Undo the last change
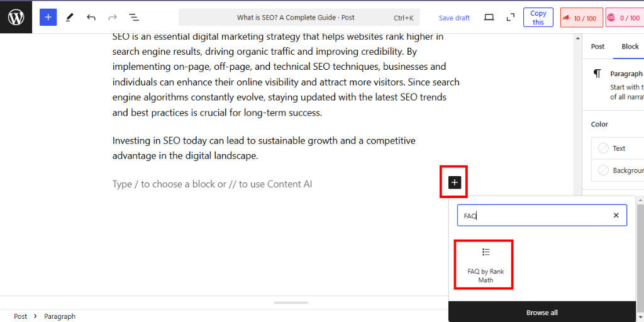This screenshot has height=322, width=644. [91, 17]
